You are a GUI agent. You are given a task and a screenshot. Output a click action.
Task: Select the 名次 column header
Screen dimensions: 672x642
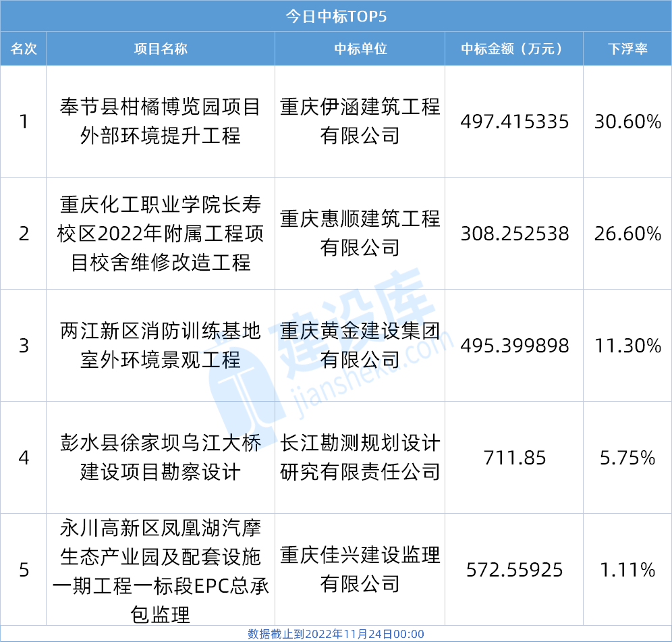tap(24, 49)
